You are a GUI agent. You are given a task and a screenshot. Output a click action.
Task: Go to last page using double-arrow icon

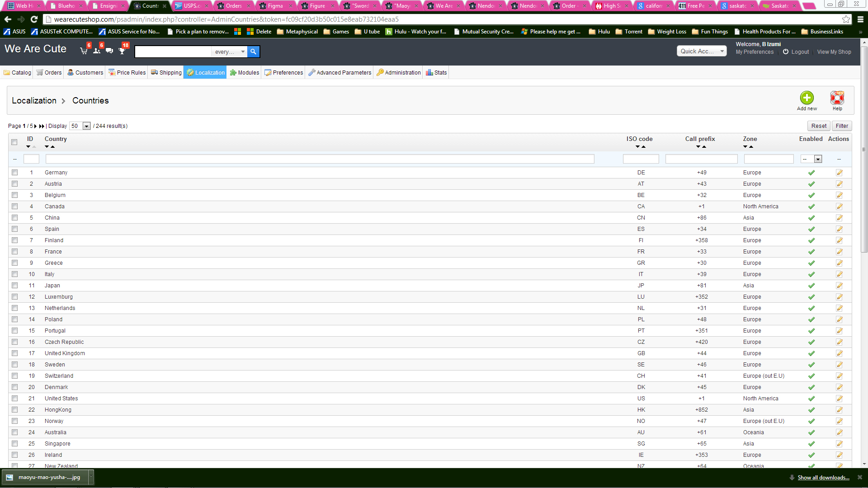coord(42,126)
